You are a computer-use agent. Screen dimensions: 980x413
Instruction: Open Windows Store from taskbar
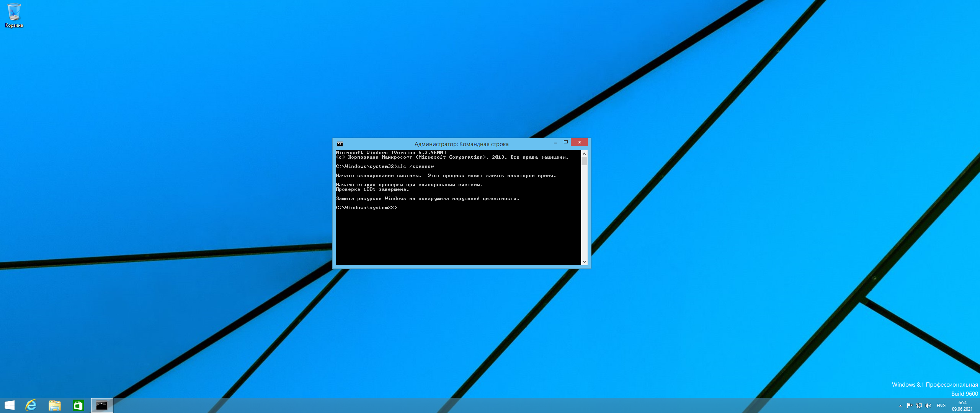(78, 405)
